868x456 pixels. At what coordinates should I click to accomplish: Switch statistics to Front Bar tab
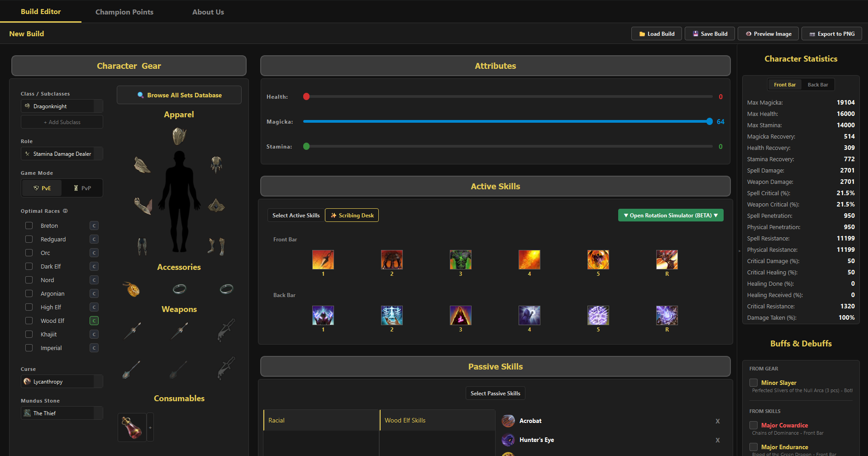pos(785,85)
